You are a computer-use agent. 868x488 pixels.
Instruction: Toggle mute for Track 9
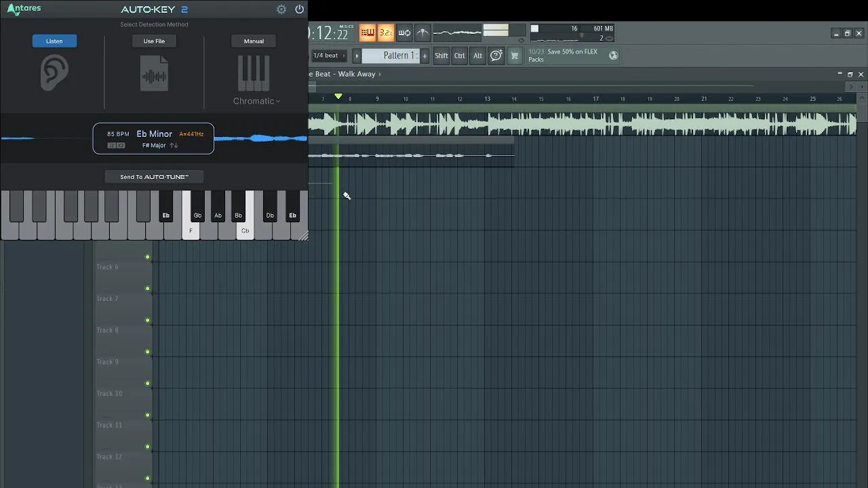pos(147,352)
